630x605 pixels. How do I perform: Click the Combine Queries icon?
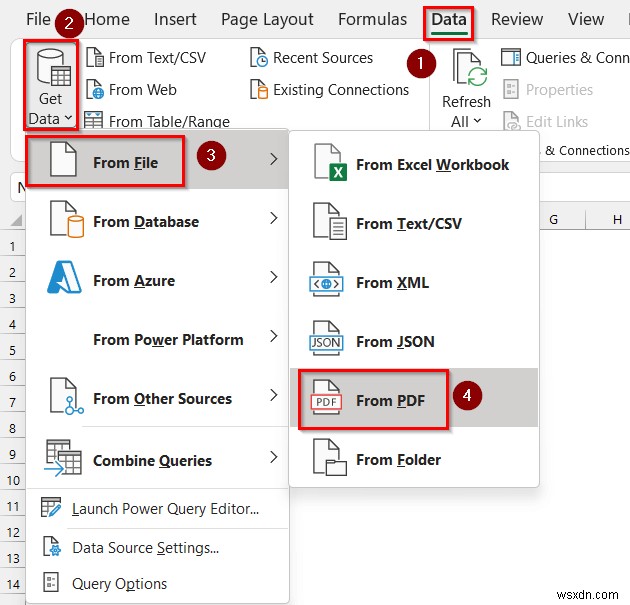(x=63, y=458)
